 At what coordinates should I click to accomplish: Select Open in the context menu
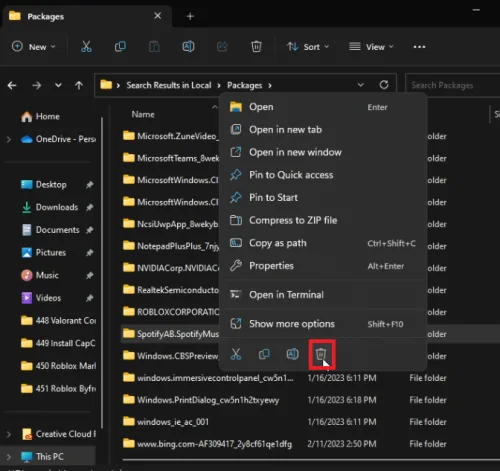tap(323, 107)
